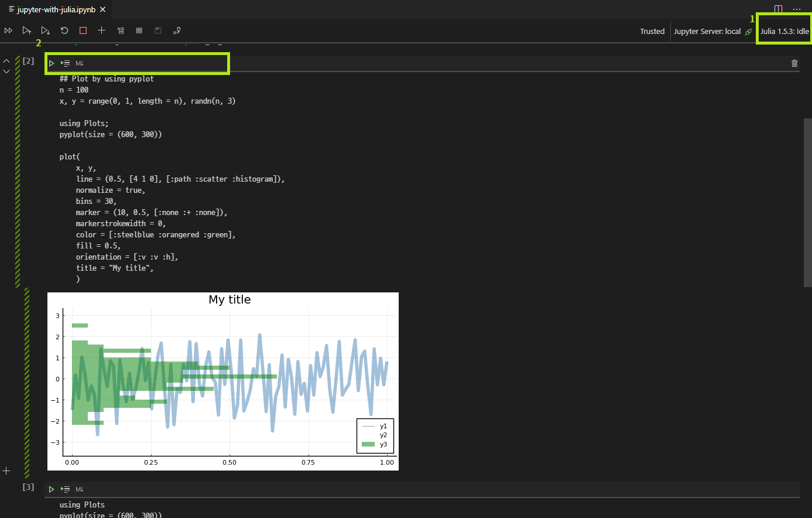Export the notebook using the export icon
Viewport: 812px width, 518px height.
coord(177,30)
